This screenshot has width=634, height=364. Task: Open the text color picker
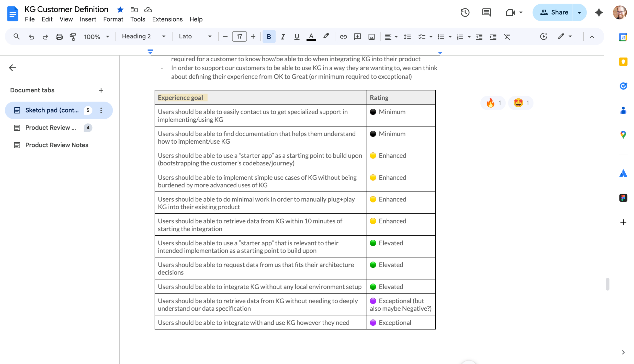click(311, 37)
